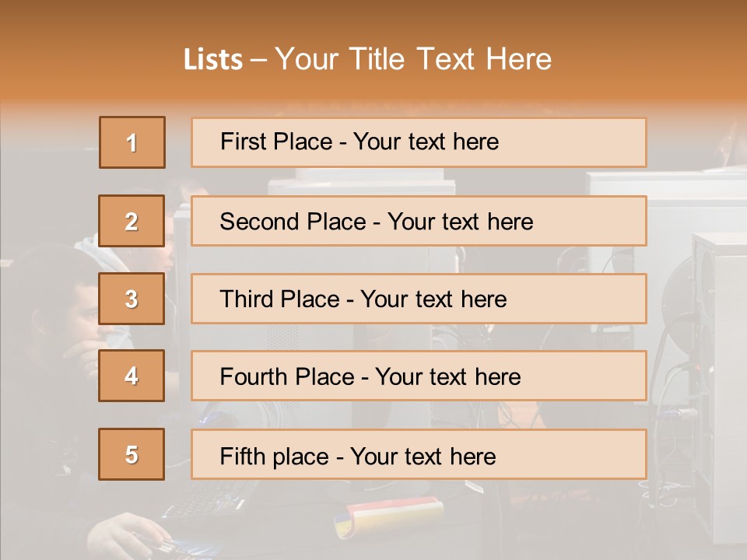Click the 'Second Place - Your text here' bar
The width and height of the screenshot is (747, 560).
pos(419,221)
